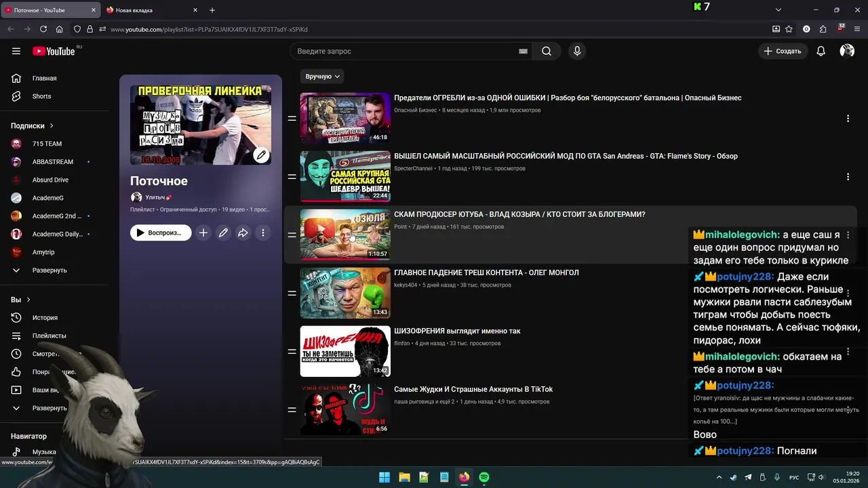Open the ABBASTREAM channel
Screen dimensions: 868x488
click(54, 162)
